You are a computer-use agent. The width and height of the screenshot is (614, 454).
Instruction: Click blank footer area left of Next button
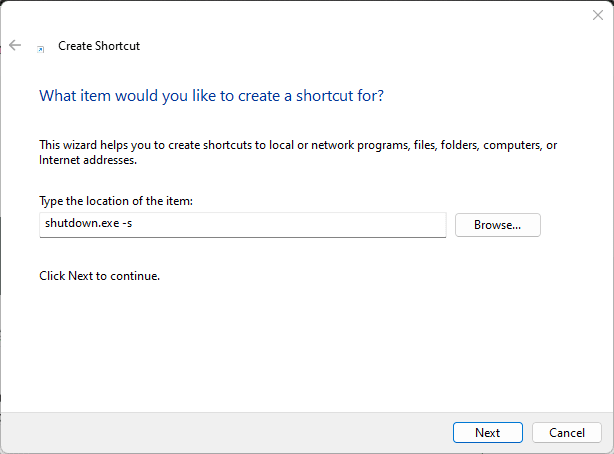tap(220, 433)
